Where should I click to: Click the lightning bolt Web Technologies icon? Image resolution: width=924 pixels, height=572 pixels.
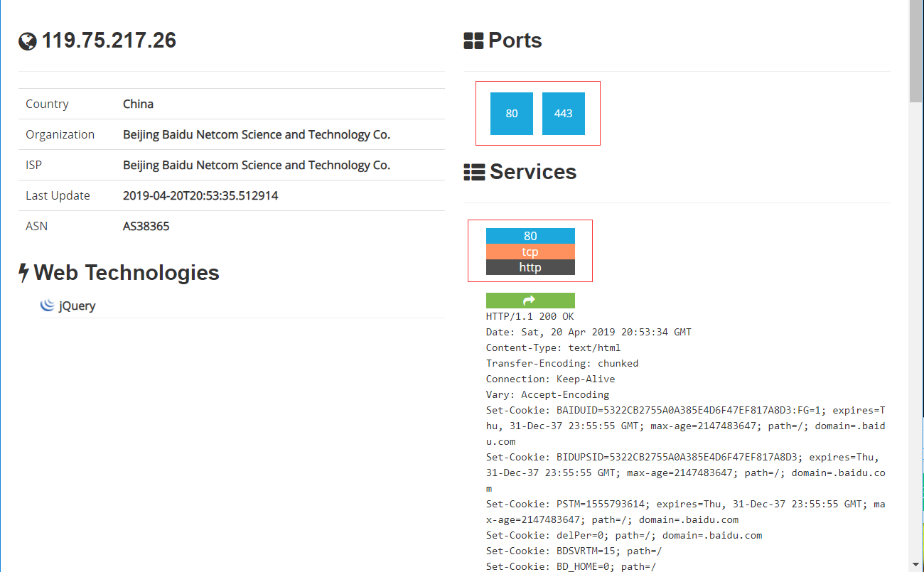pos(23,273)
